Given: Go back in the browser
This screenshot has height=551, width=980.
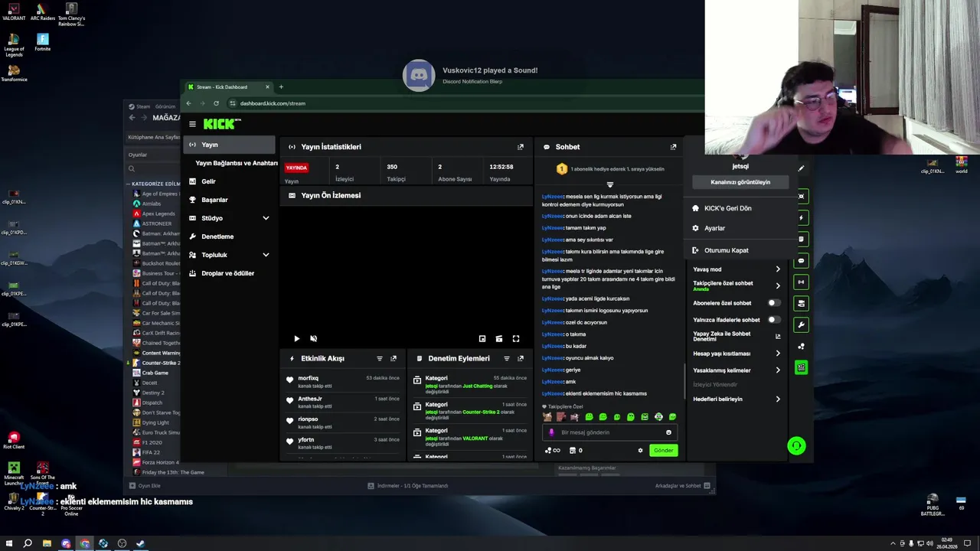Looking at the screenshot, I should click(x=188, y=103).
